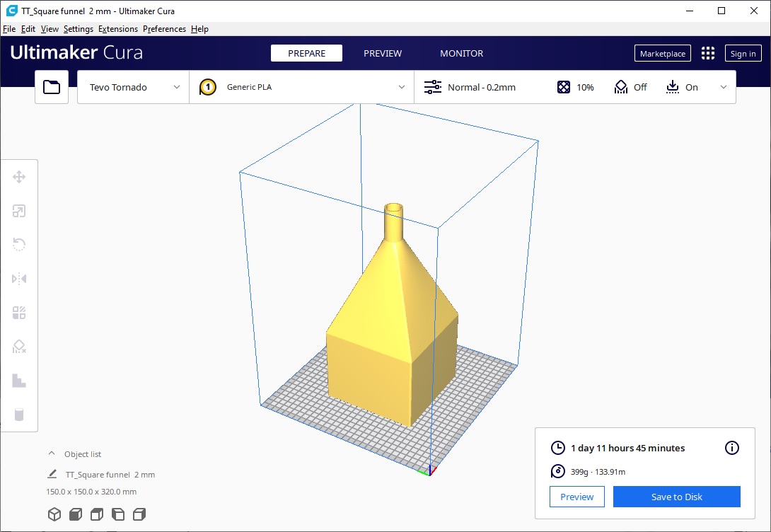Select the Mirror tool
Viewport: 771px width, 532px height.
(x=19, y=279)
